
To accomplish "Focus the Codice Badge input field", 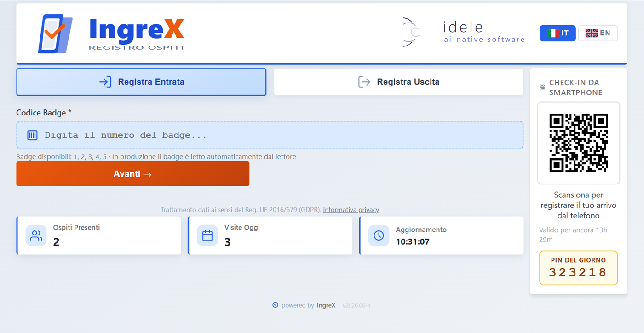I will (x=270, y=135).
